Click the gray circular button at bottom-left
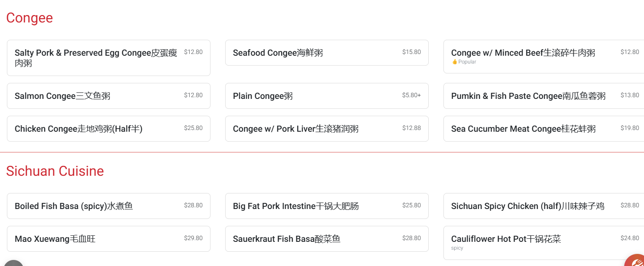Image resolution: width=644 pixels, height=266 pixels. [14, 263]
